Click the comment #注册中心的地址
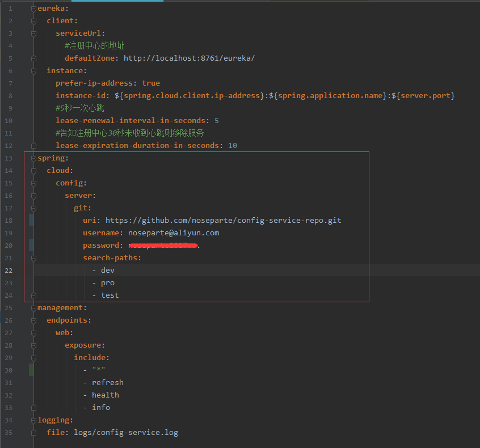Image resolution: width=480 pixels, height=448 pixels. (x=95, y=46)
